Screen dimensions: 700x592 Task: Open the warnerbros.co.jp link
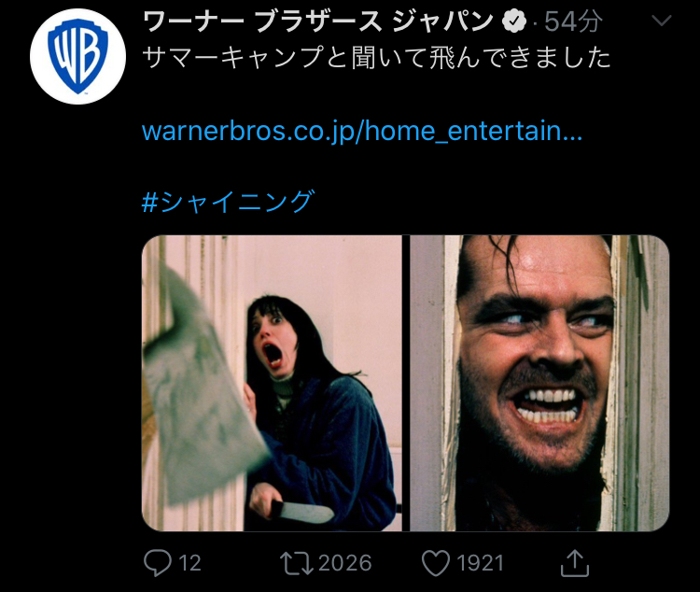[x=361, y=132]
